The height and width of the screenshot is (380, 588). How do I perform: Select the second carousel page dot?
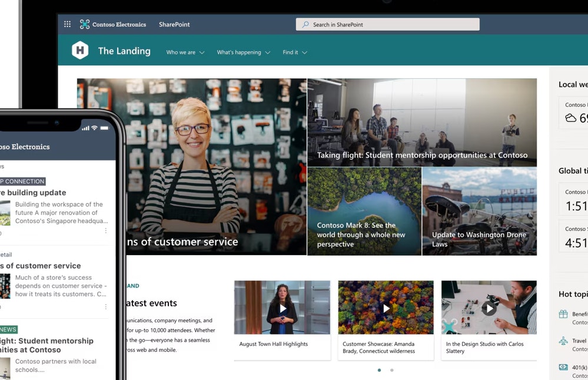click(392, 370)
